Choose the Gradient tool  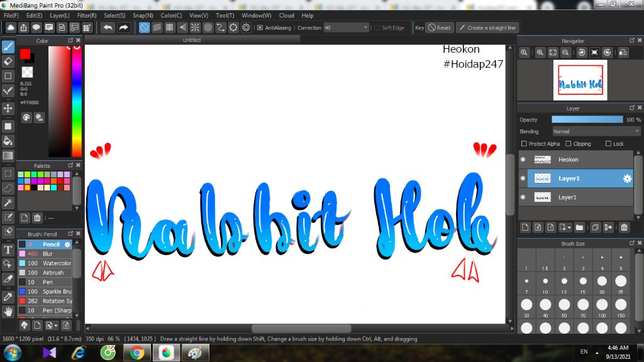(8, 156)
